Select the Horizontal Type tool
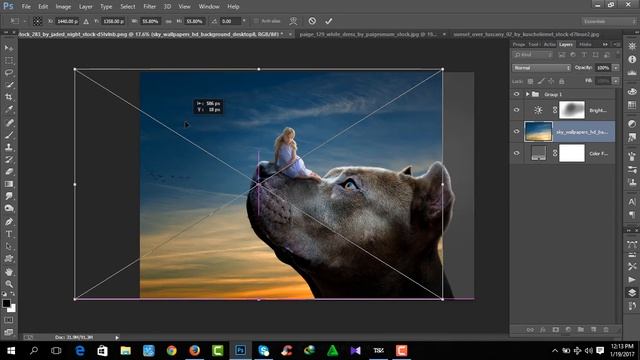 pyautogui.click(x=9, y=234)
